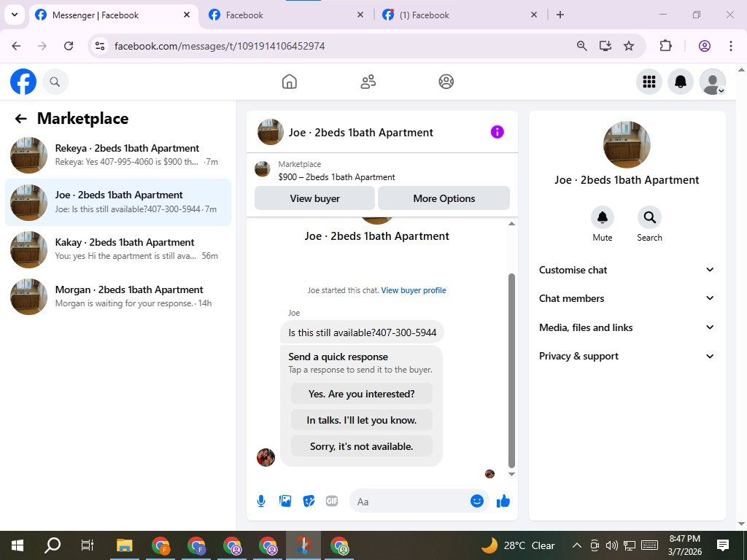Go to the Home feed icon
This screenshot has width=747, height=560.
289,82
